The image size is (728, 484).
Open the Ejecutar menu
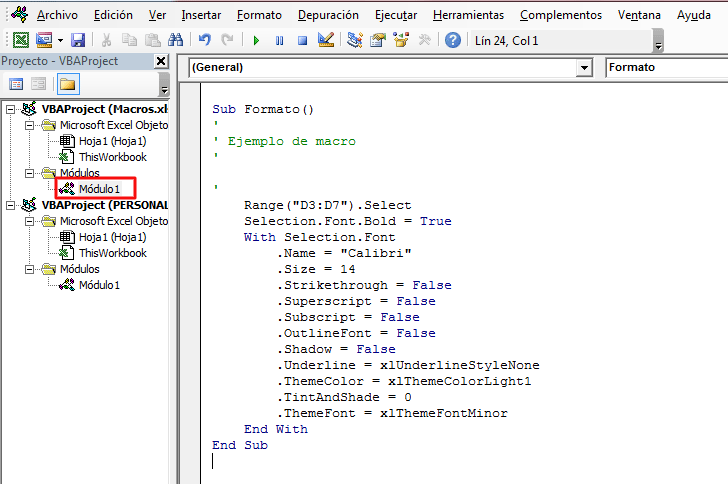click(x=396, y=15)
